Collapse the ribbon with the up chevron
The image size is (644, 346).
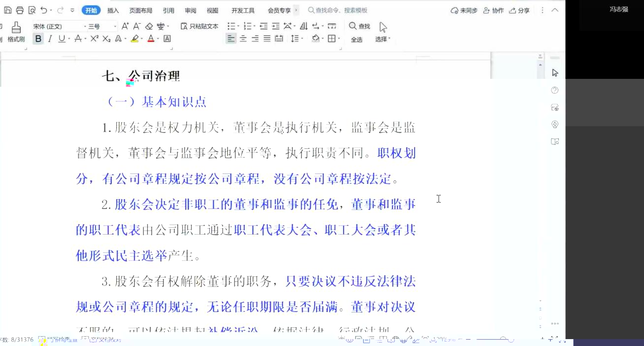click(x=555, y=10)
